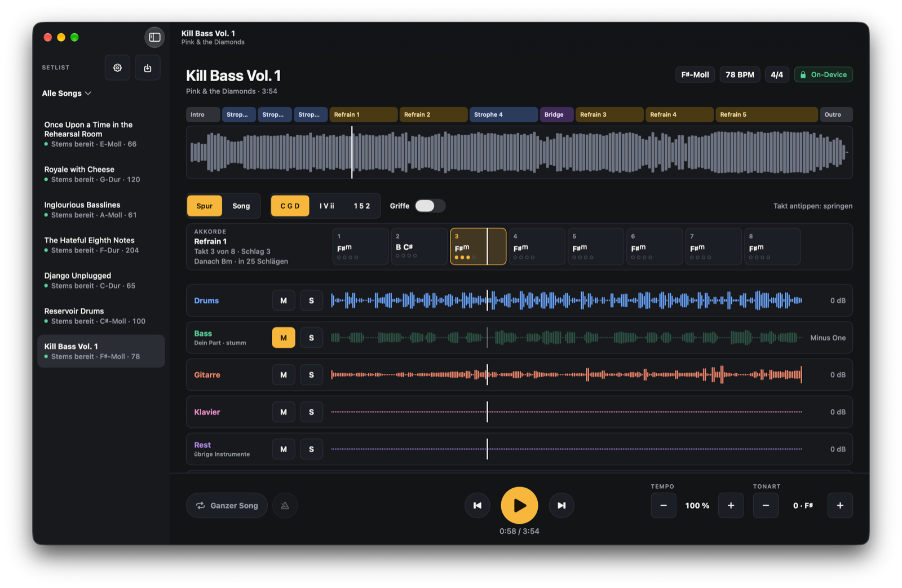The image size is (902, 588).
Task: Skip to next section button
Action: pyautogui.click(x=561, y=506)
